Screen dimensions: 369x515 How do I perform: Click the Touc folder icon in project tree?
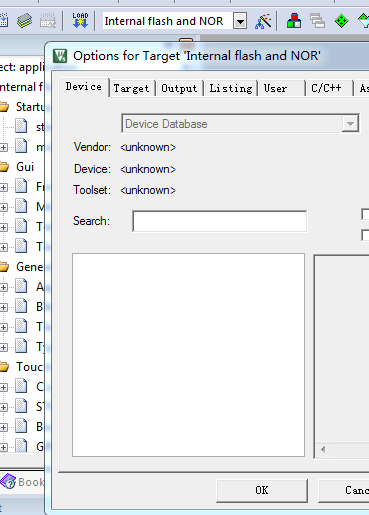4,367
